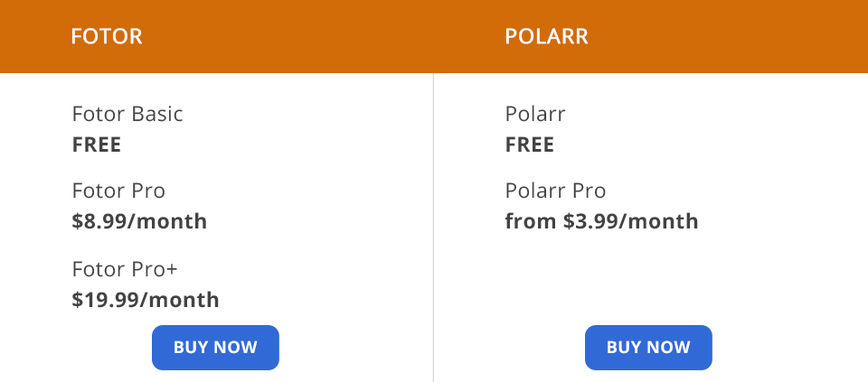Click the from $3.99/month price text

tap(601, 221)
